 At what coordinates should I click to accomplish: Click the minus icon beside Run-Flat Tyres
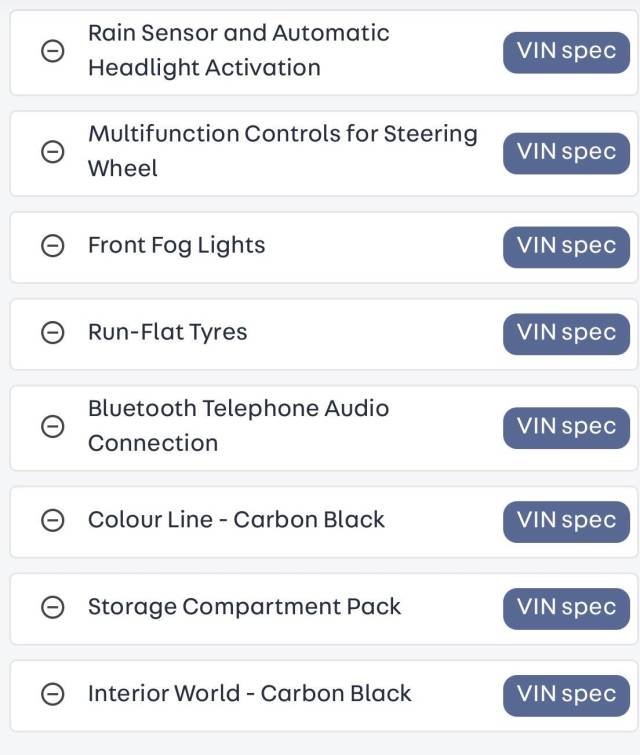click(x=52, y=332)
